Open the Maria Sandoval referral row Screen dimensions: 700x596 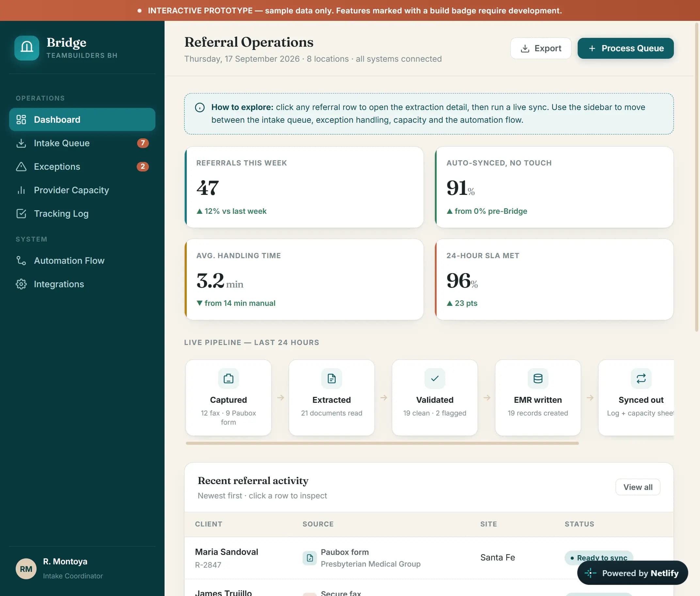(x=429, y=558)
